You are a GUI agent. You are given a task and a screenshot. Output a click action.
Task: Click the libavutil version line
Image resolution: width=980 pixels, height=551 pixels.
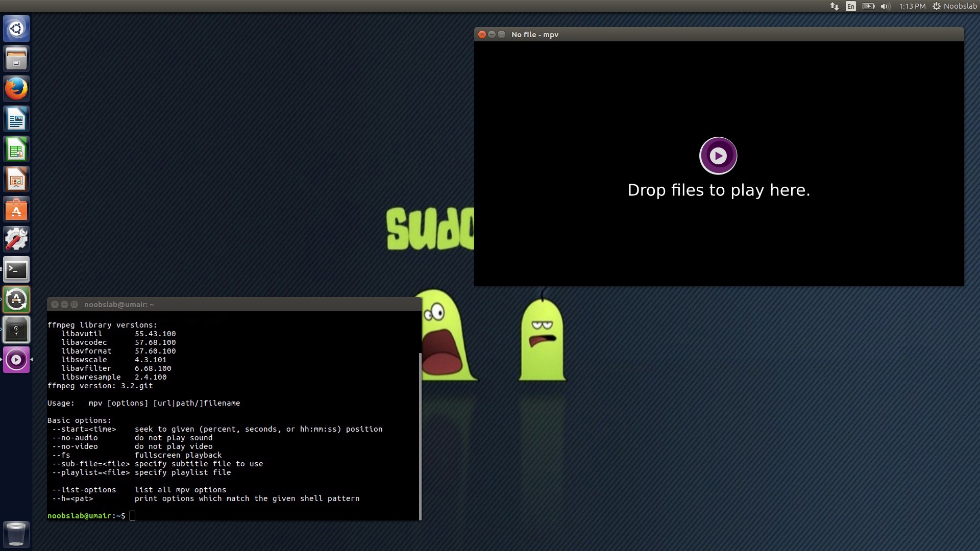click(118, 334)
